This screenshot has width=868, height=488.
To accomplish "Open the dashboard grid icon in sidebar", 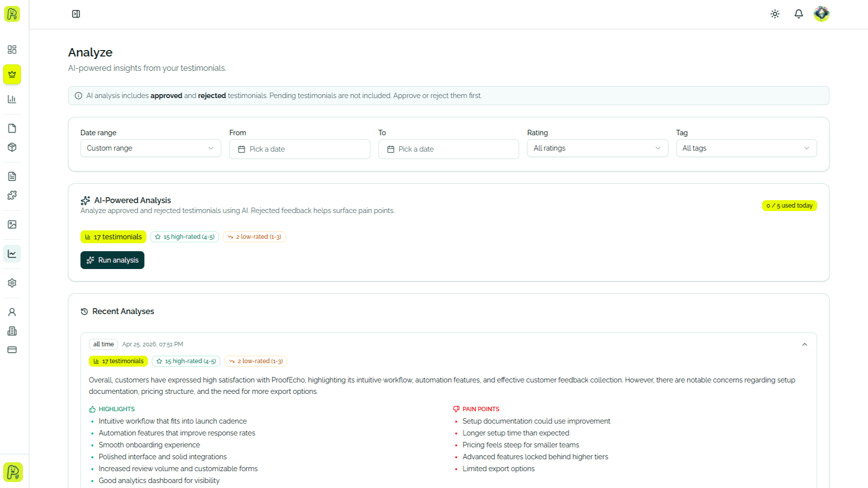I will [x=12, y=50].
